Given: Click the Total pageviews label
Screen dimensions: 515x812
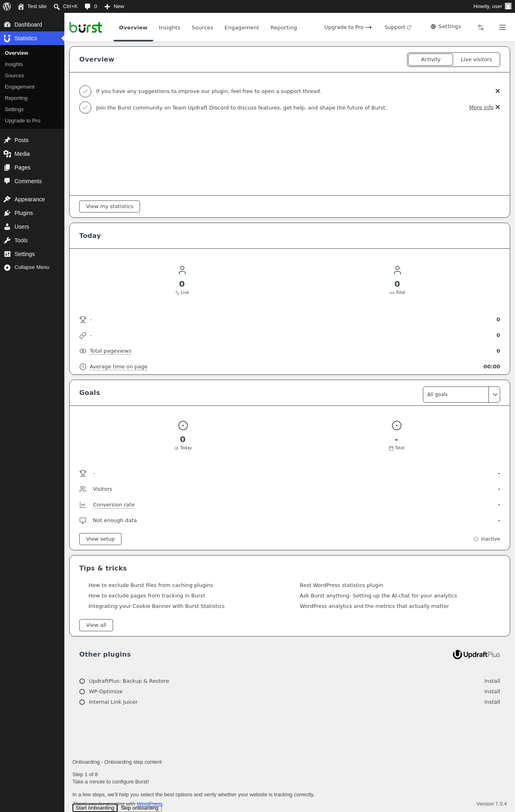Looking at the screenshot, I should point(111,351).
